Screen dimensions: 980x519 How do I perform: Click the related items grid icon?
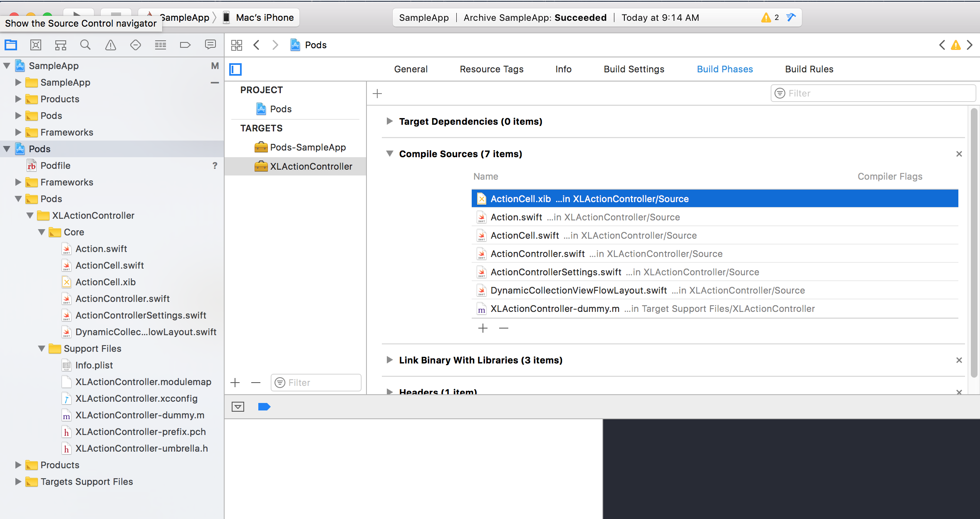click(237, 45)
